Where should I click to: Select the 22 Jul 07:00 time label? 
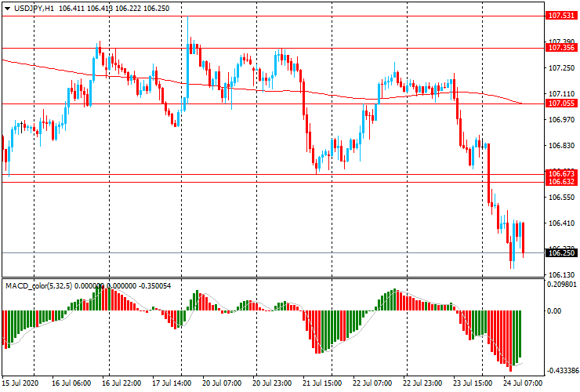372,383
